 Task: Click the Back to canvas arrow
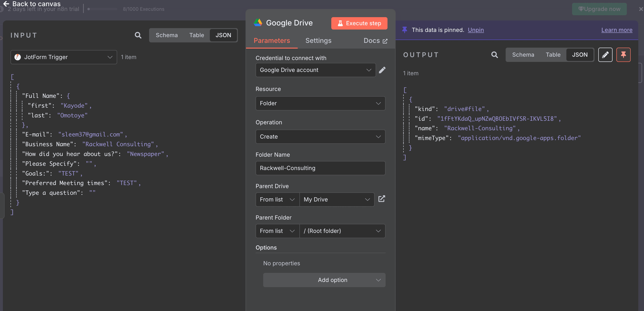(6, 4)
